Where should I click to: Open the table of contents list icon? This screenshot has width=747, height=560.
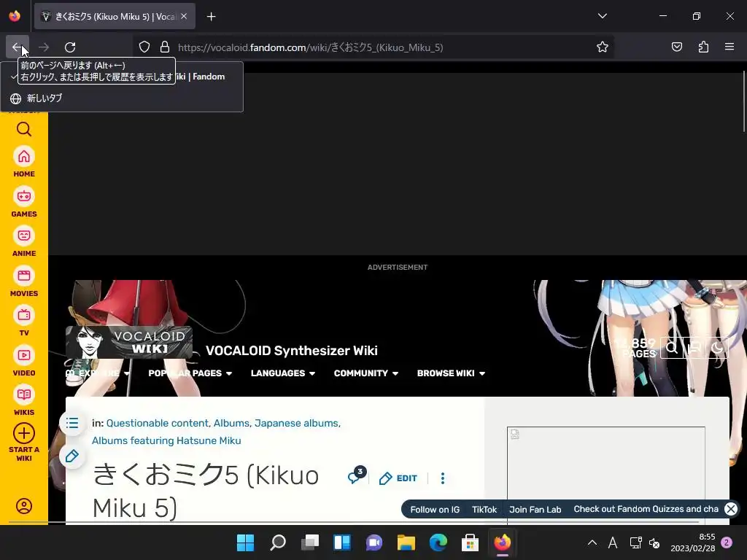pos(72,423)
